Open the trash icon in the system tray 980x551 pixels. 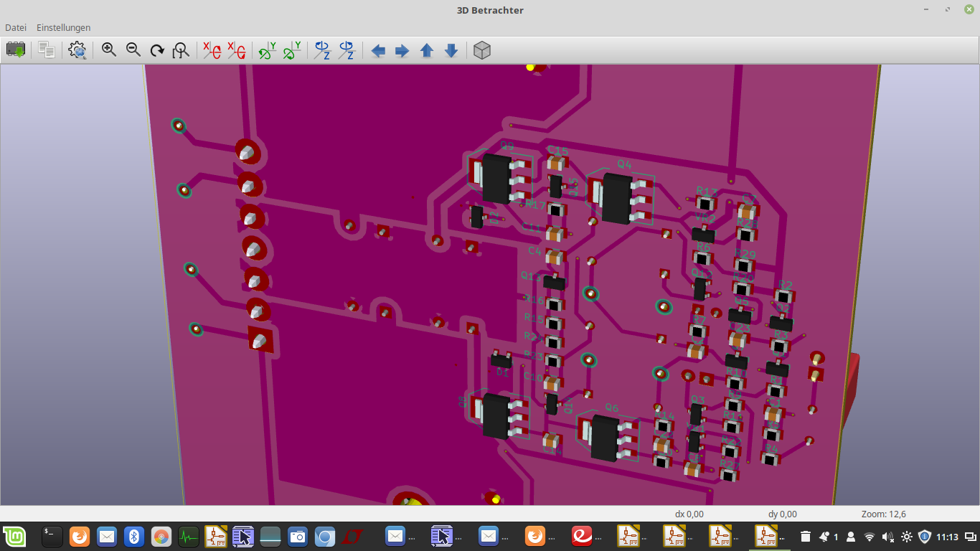[806, 537]
